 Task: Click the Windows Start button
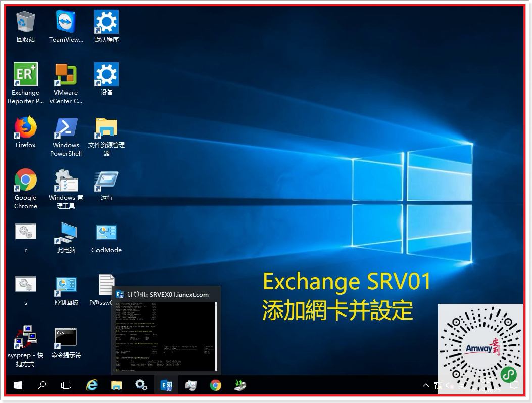[18, 385]
